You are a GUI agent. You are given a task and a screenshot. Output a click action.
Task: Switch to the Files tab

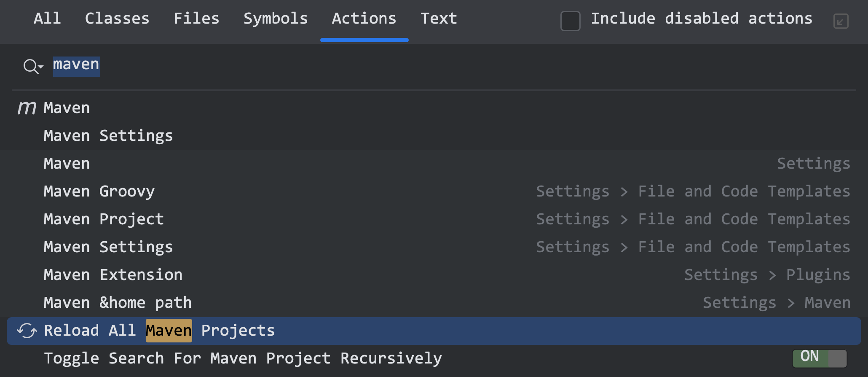tap(196, 19)
